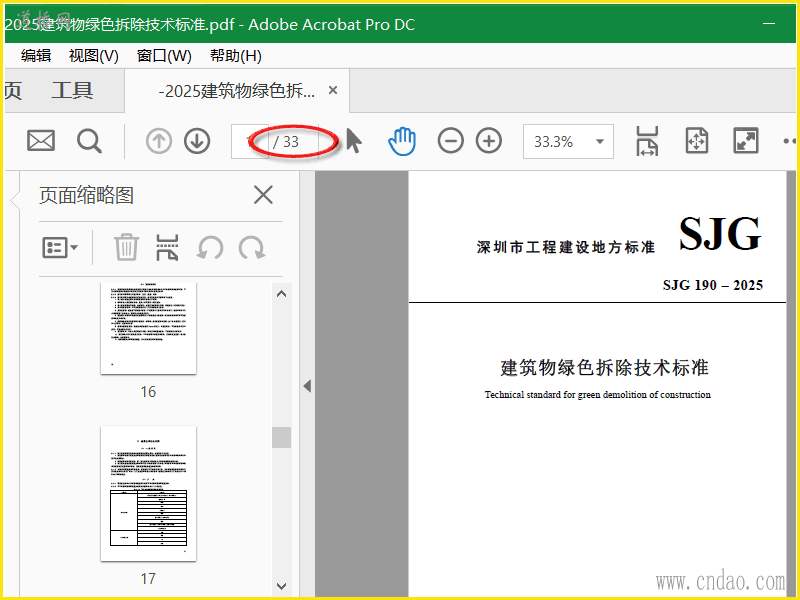The image size is (800, 600).
Task: Open the 帮助(H) menu
Action: click(x=236, y=56)
